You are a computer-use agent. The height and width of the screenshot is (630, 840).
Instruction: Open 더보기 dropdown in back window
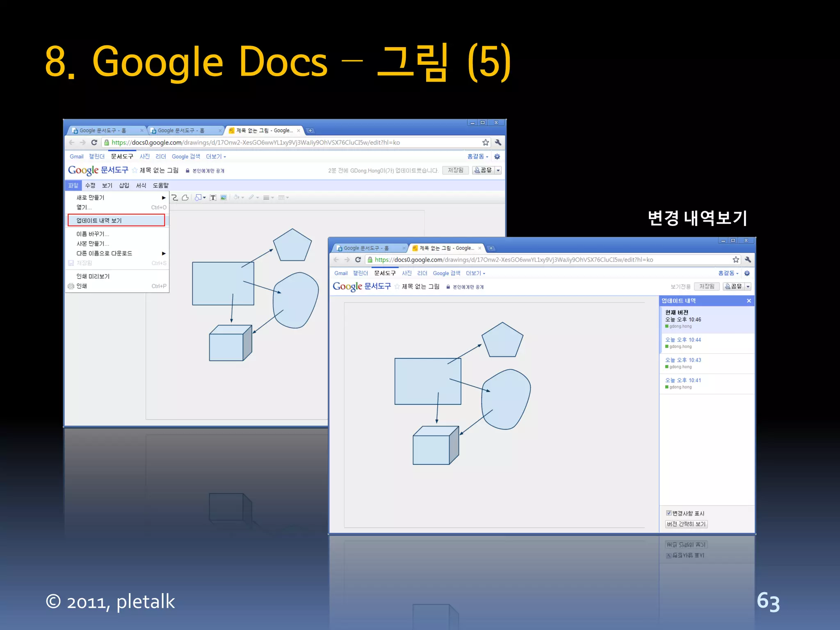coord(216,156)
